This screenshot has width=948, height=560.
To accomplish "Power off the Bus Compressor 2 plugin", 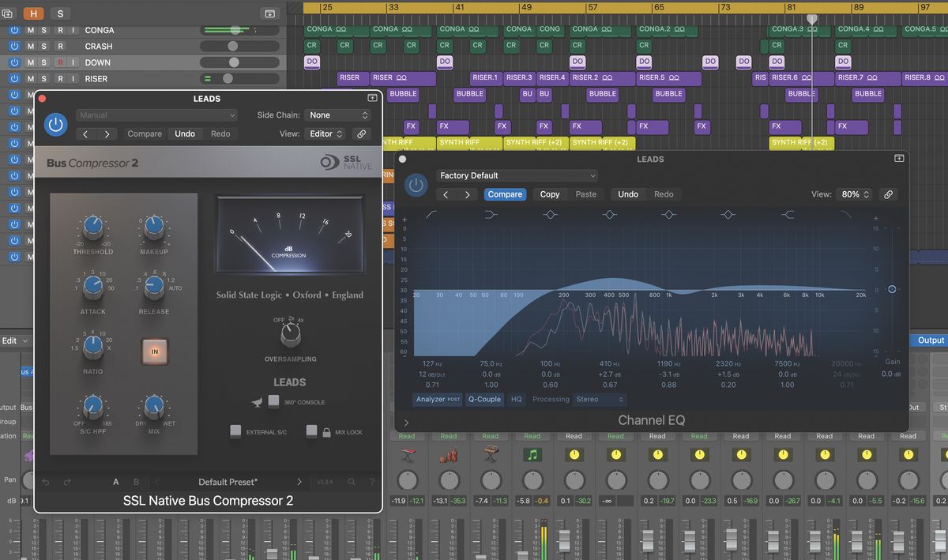I will [x=55, y=124].
